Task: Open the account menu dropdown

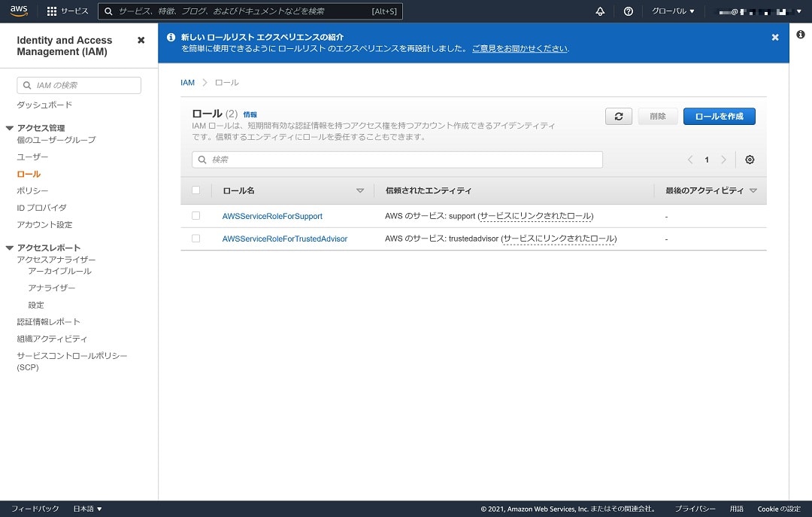Action: click(760, 11)
